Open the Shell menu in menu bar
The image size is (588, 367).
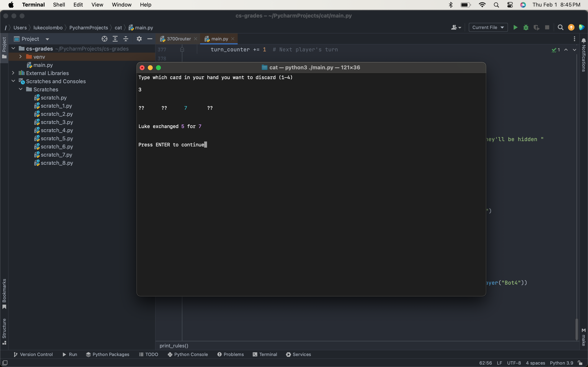(59, 5)
